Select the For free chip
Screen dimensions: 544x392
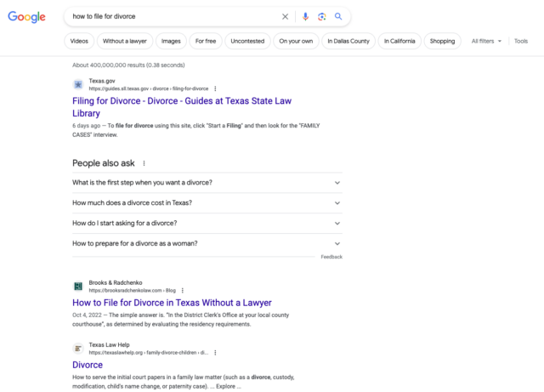point(206,41)
